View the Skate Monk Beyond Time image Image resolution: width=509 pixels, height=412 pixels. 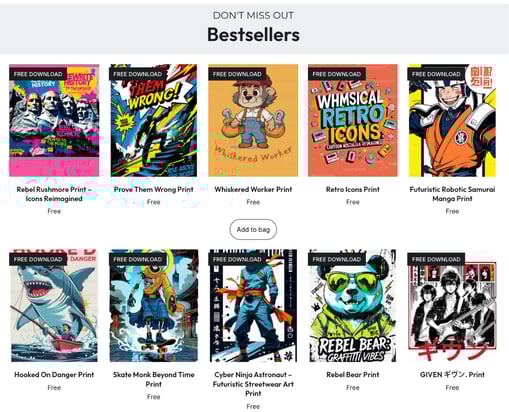[153, 305]
